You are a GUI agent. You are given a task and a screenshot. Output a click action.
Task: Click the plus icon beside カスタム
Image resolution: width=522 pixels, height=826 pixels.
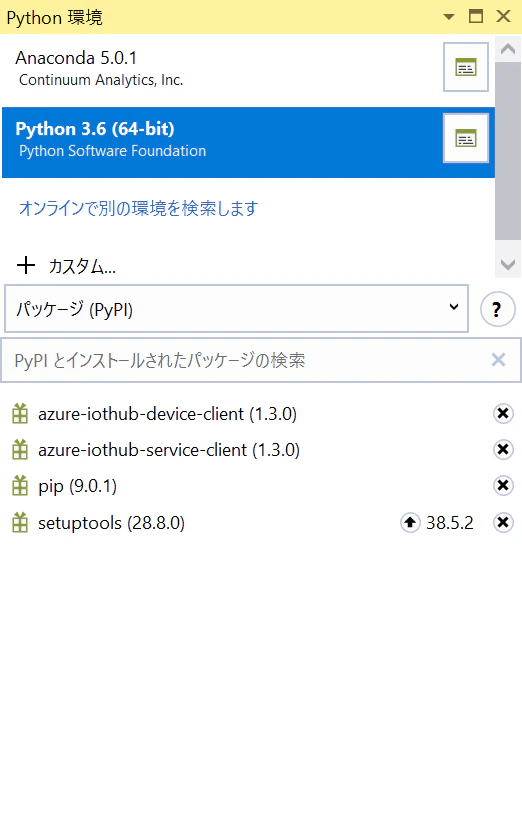coord(26,265)
